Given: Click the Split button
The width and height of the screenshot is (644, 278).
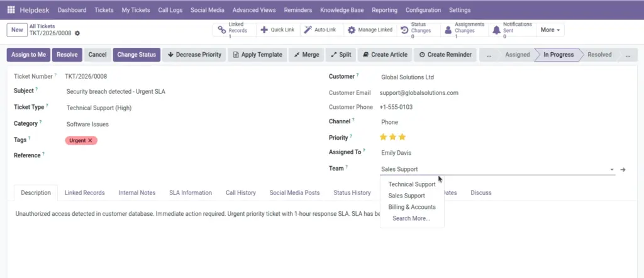Looking at the screenshot, I should pos(341,55).
